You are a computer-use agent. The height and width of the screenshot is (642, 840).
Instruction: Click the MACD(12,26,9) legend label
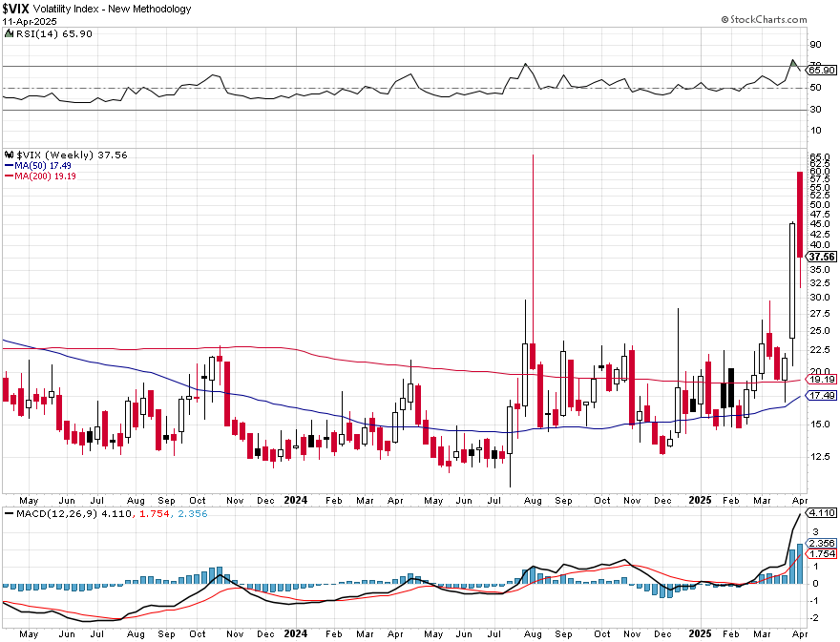[57, 513]
